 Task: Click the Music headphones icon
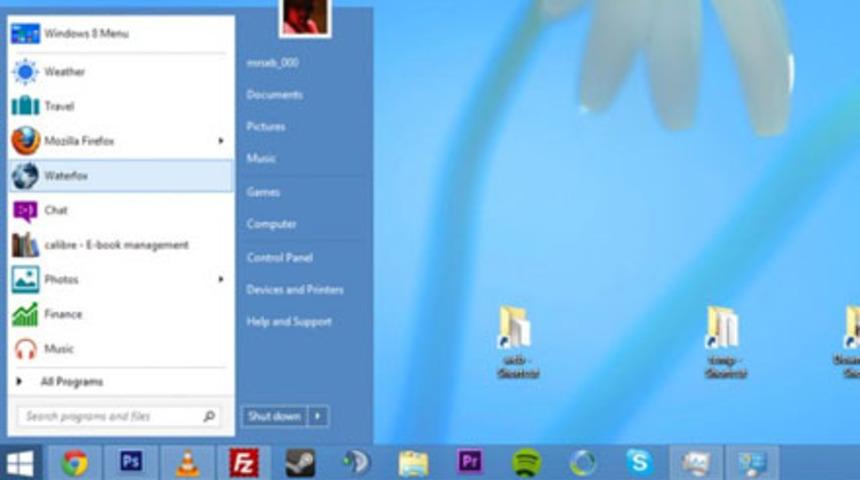pyautogui.click(x=25, y=349)
